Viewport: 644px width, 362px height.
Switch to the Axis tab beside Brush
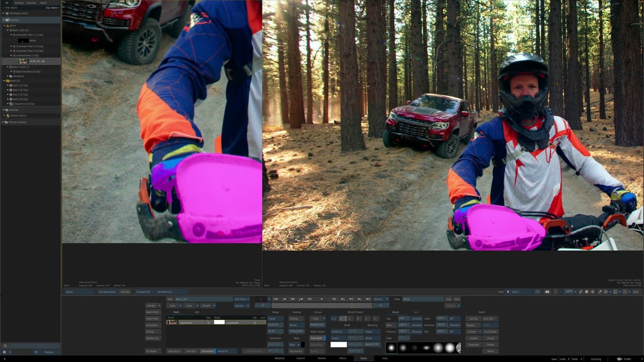[x=416, y=312]
